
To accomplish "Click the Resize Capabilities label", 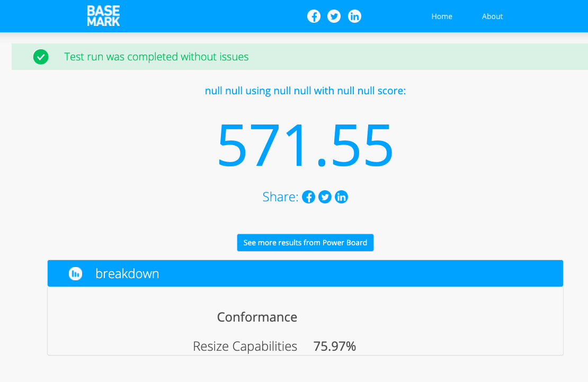I will tap(245, 347).
